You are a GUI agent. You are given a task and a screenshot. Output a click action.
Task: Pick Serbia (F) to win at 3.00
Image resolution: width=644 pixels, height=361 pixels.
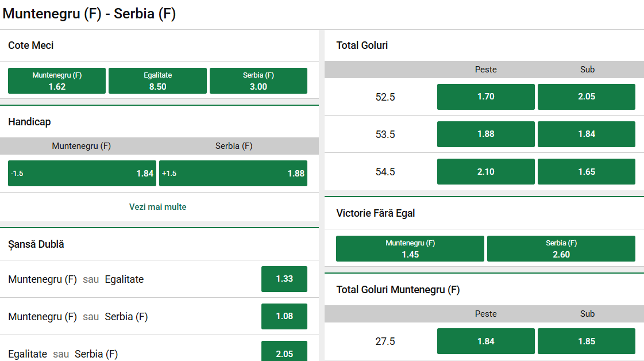click(258, 80)
